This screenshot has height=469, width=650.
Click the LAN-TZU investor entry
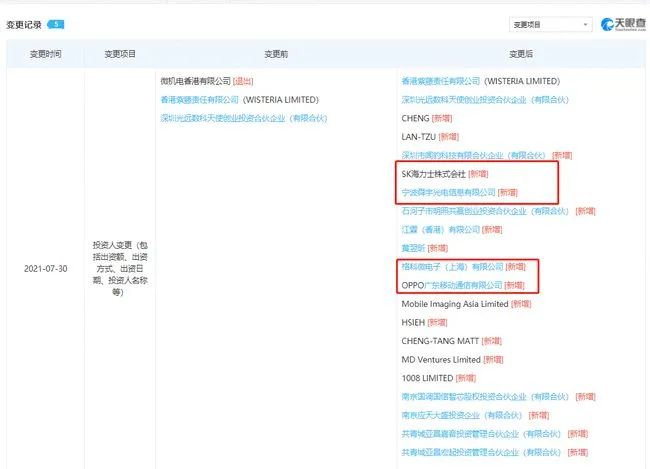tap(418, 137)
